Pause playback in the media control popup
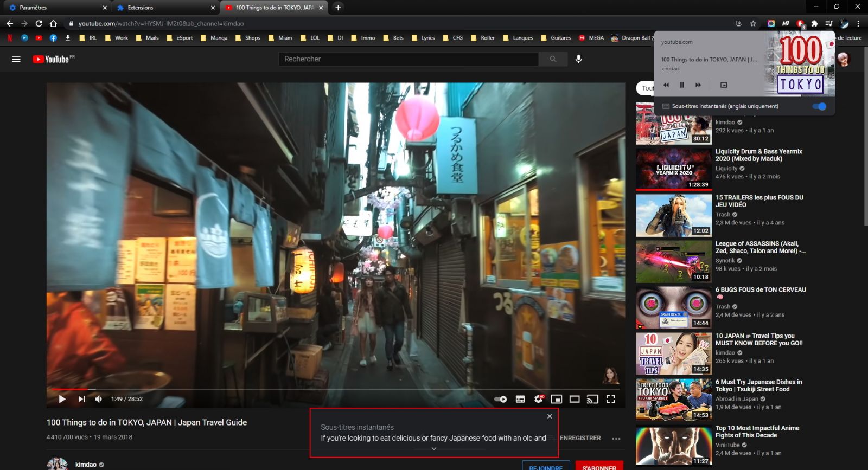 (682, 85)
